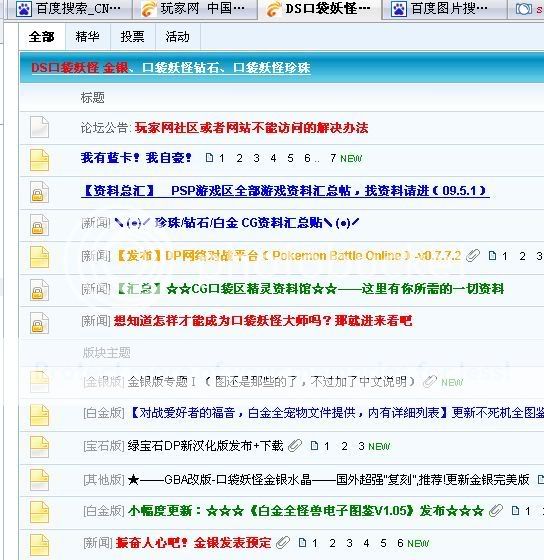The width and height of the screenshot is (544, 560).
Task: Switch to the 百度搜索_CN browser tab
Action: (70, 9)
